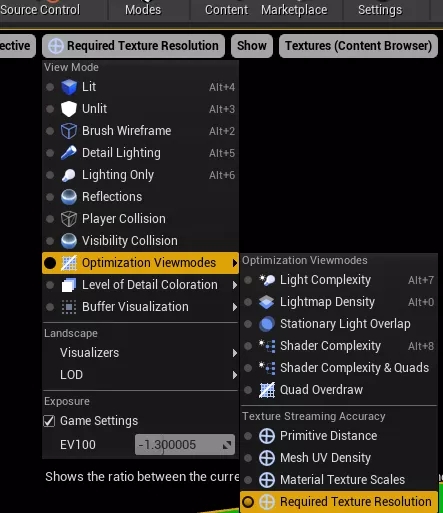443x513 pixels.
Task: Open the Show button menu
Action: (x=252, y=46)
